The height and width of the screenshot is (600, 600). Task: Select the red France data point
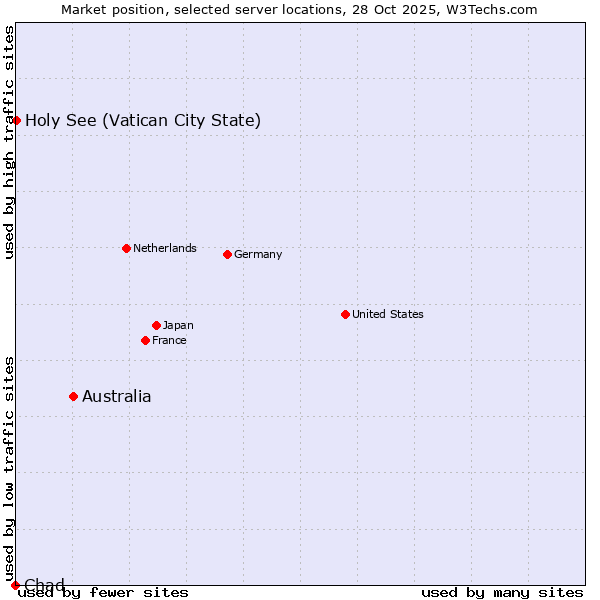(x=146, y=340)
